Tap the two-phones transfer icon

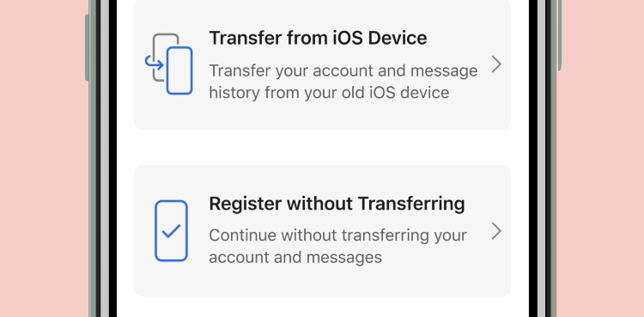coord(168,64)
